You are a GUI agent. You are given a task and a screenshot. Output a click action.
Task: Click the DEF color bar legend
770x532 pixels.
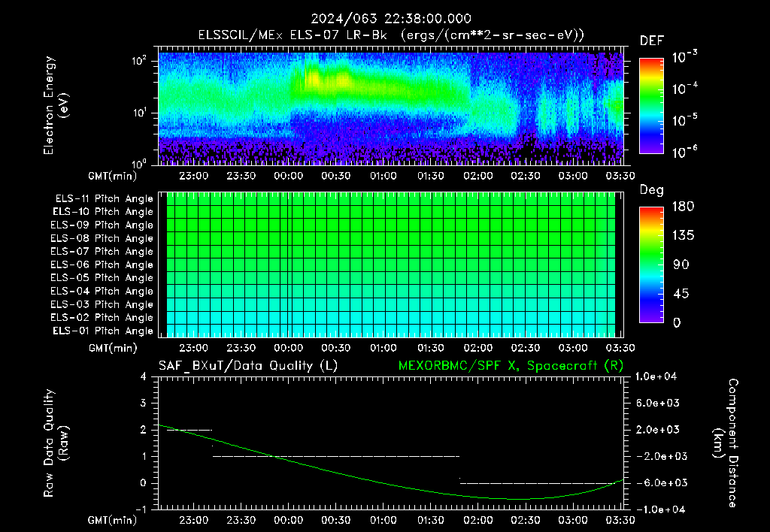[x=651, y=106]
